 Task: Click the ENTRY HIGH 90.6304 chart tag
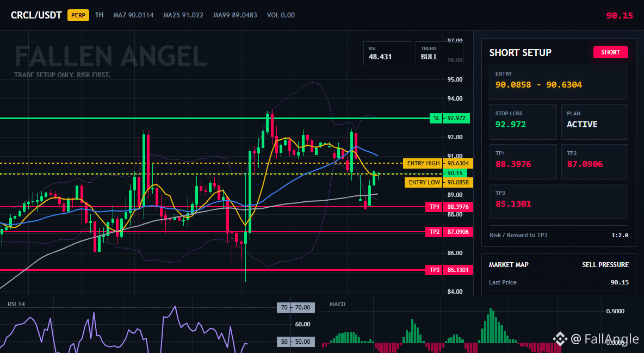pyautogui.click(x=438, y=163)
